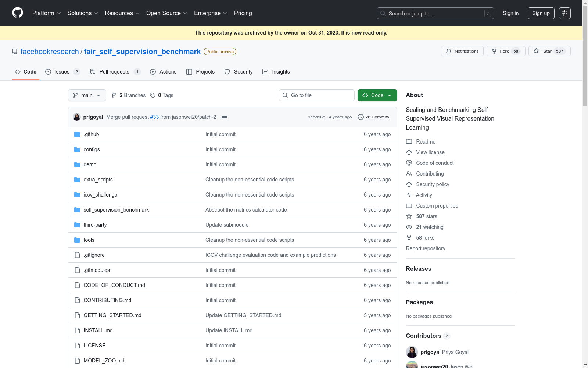588x368 pixels.
Task: Click the 1e5d165 commit hash
Action: click(316, 117)
